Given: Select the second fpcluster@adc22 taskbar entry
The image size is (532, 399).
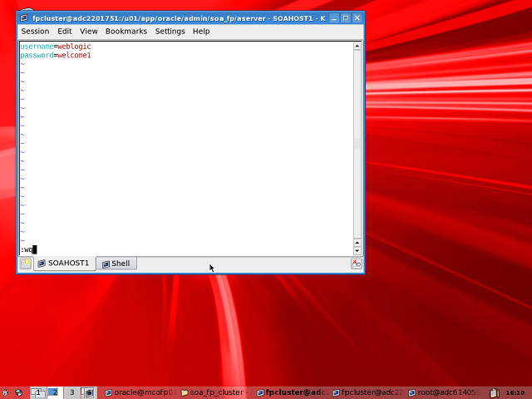Looking at the screenshot, I should pos(368,392).
